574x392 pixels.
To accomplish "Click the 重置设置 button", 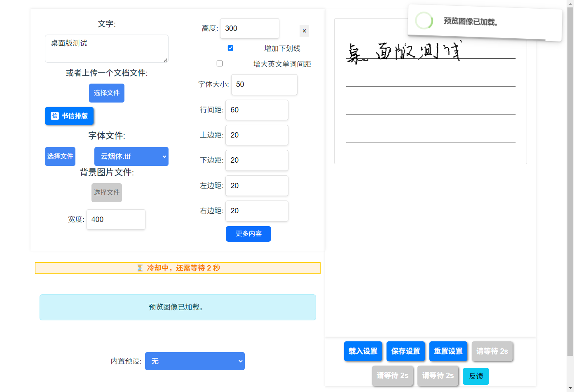I will tap(448, 351).
